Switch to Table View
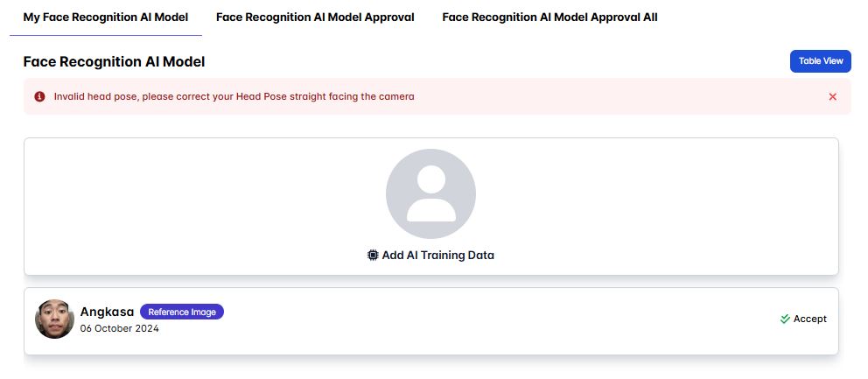This screenshot has height=379, width=868. [821, 61]
